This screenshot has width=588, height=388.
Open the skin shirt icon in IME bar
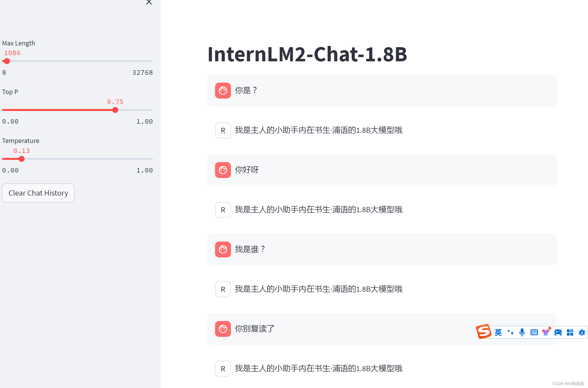[546, 332]
